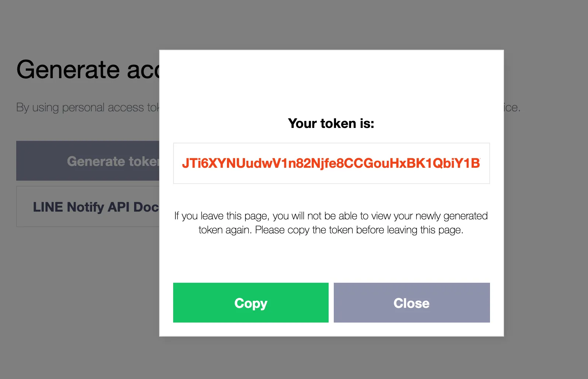Viewport: 588px width, 379px height.
Task: Click the 'Your token is:' heading
Action: [x=331, y=123]
